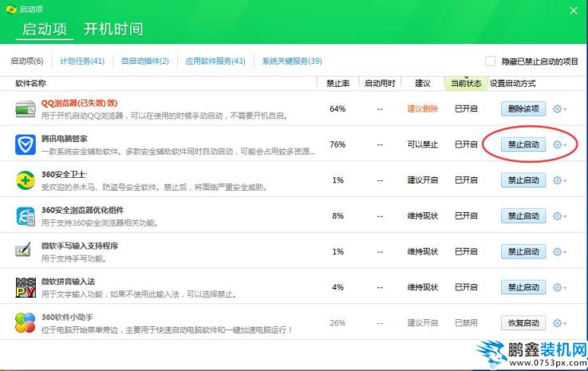588x371 pixels.
Task: Switch to the 开机时间 main tab
Action: coord(113,30)
